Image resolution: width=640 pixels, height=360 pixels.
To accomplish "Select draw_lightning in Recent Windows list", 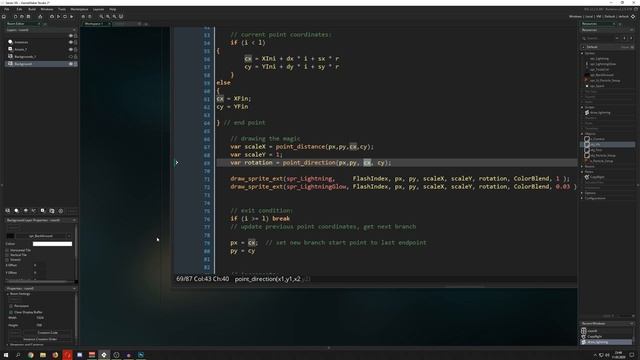I will 607,342.
